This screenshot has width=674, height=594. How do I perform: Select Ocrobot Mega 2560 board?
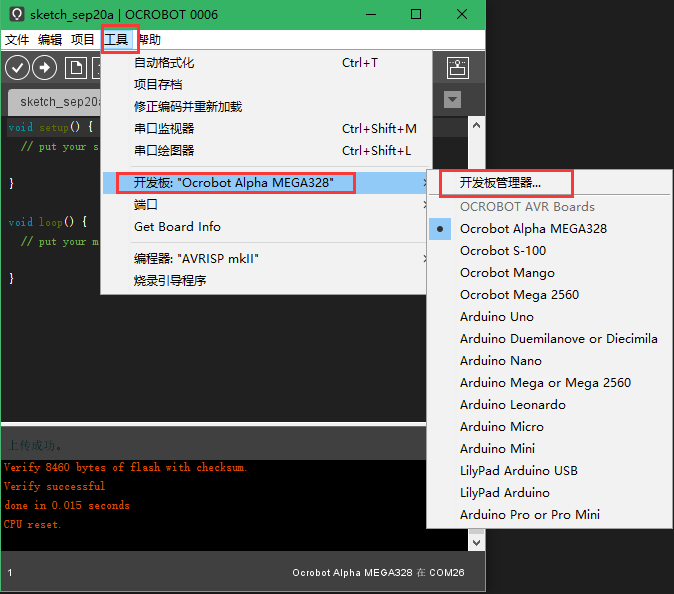coord(550,294)
